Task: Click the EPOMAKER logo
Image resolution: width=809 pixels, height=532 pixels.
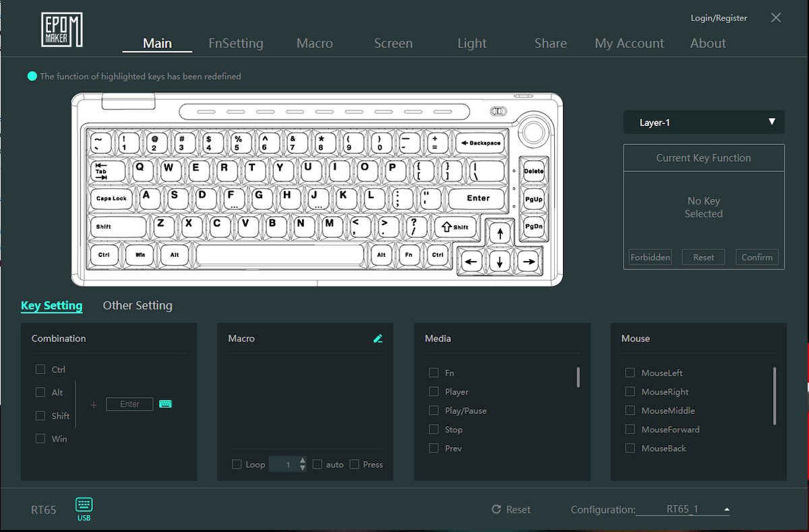Action: click(x=61, y=30)
